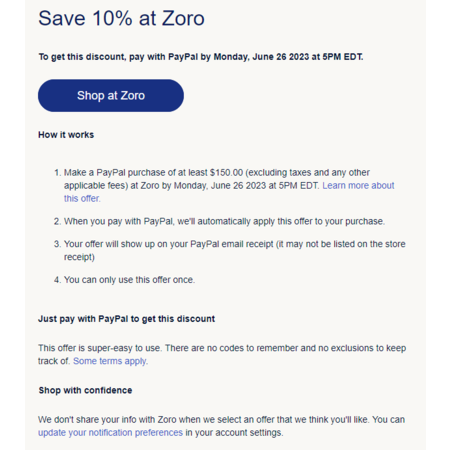Select the Just pay with PayPal heading

point(126,319)
